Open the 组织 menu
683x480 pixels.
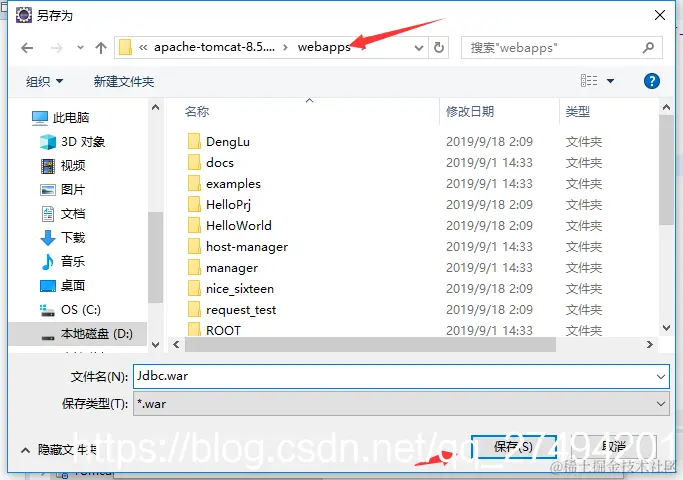tap(44, 81)
